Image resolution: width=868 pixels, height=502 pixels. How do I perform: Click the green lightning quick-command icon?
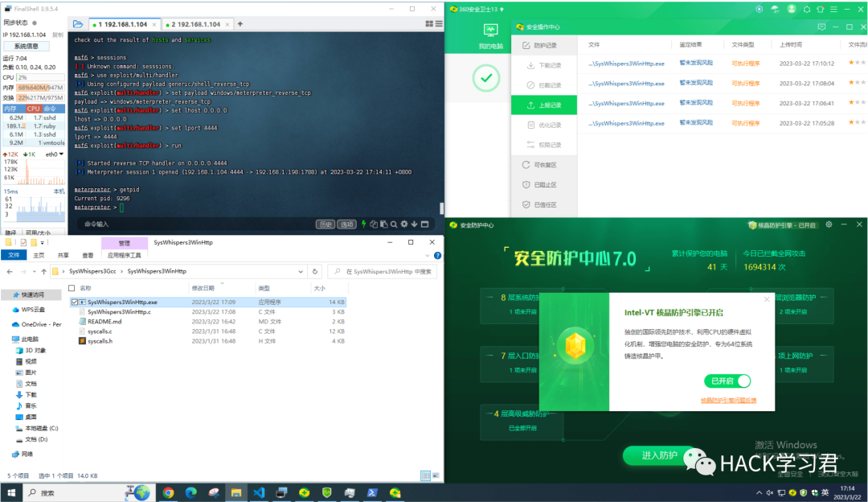pyautogui.click(x=364, y=224)
